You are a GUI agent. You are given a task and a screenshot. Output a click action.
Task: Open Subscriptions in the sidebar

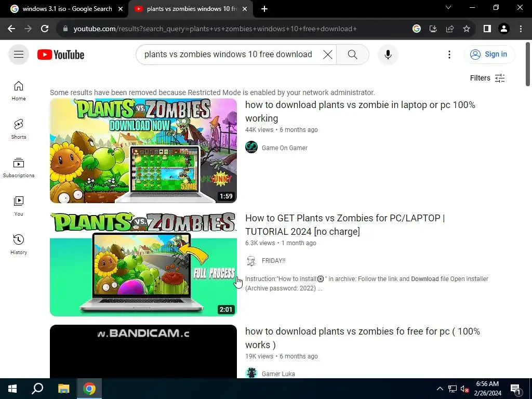click(19, 168)
